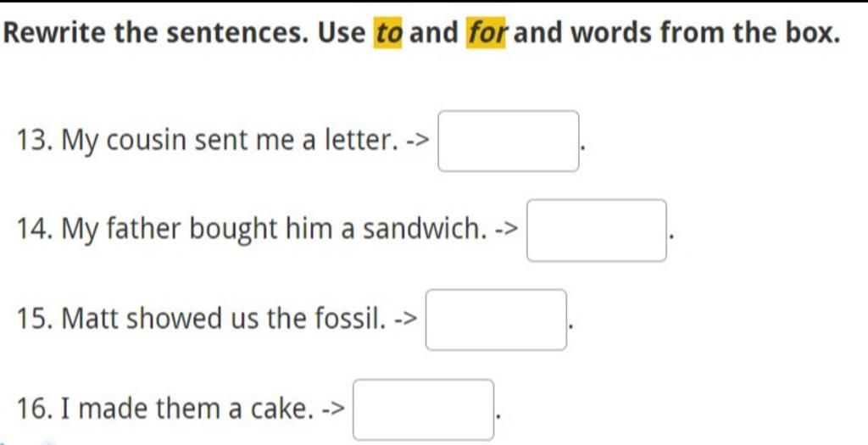Click the answer box for sentence 13
This screenshot has width=868, height=445.
pos(509,142)
